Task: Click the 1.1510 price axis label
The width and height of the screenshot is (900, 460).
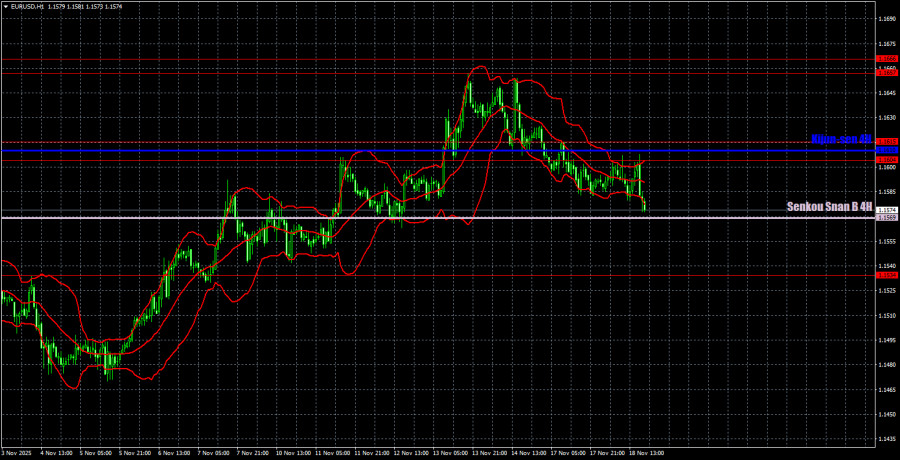Action: coord(886,315)
